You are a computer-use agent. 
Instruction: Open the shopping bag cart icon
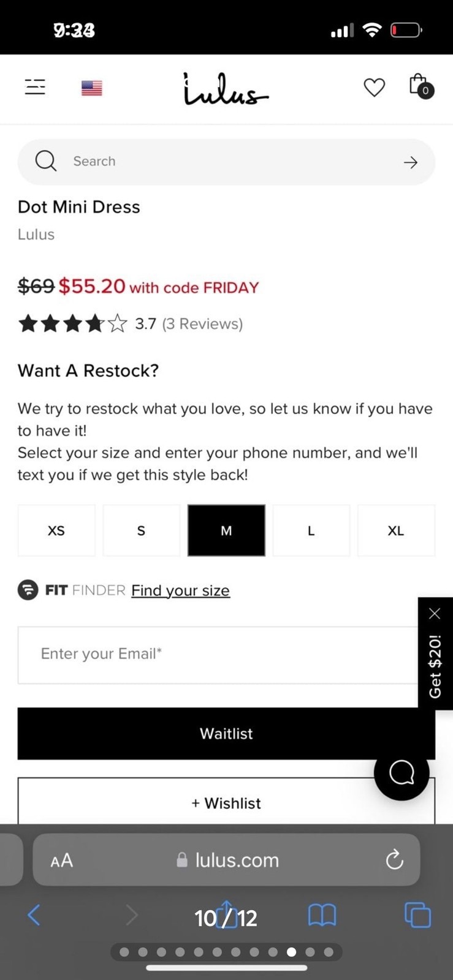tap(421, 86)
